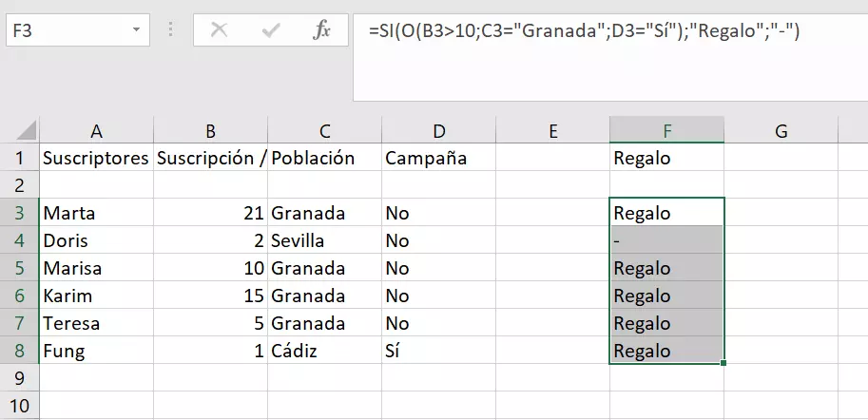Click the cell with value 2
This screenshot has height=420, width=868.
click(x=210, y=240)
